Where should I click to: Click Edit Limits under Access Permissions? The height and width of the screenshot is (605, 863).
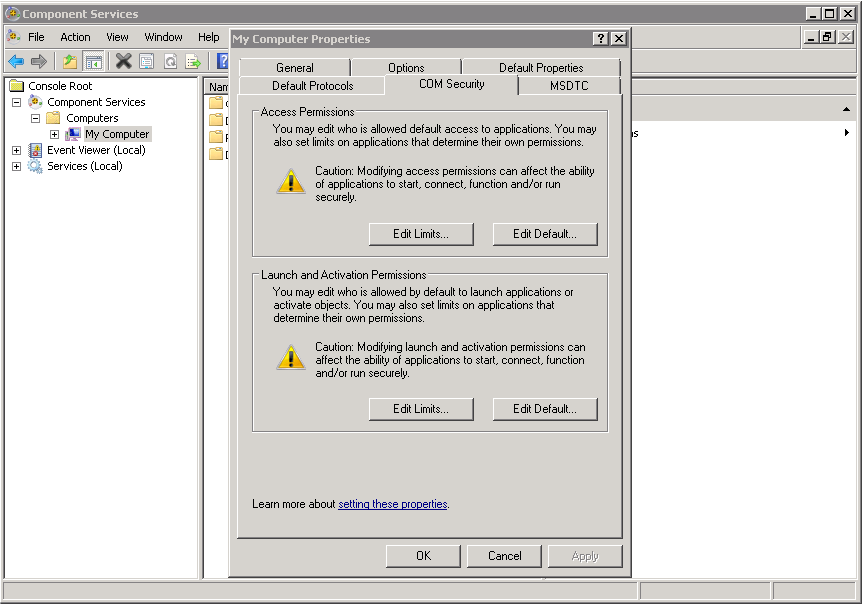(420, 234)
